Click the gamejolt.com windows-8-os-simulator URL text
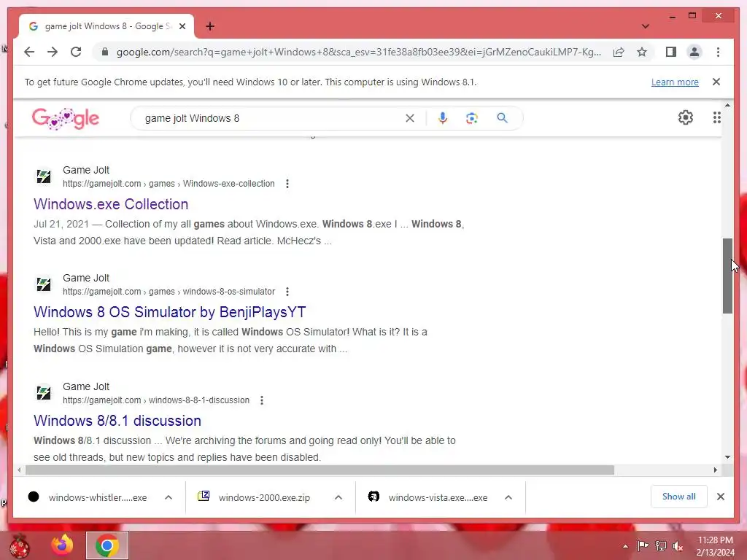 [x=169, y=292]
